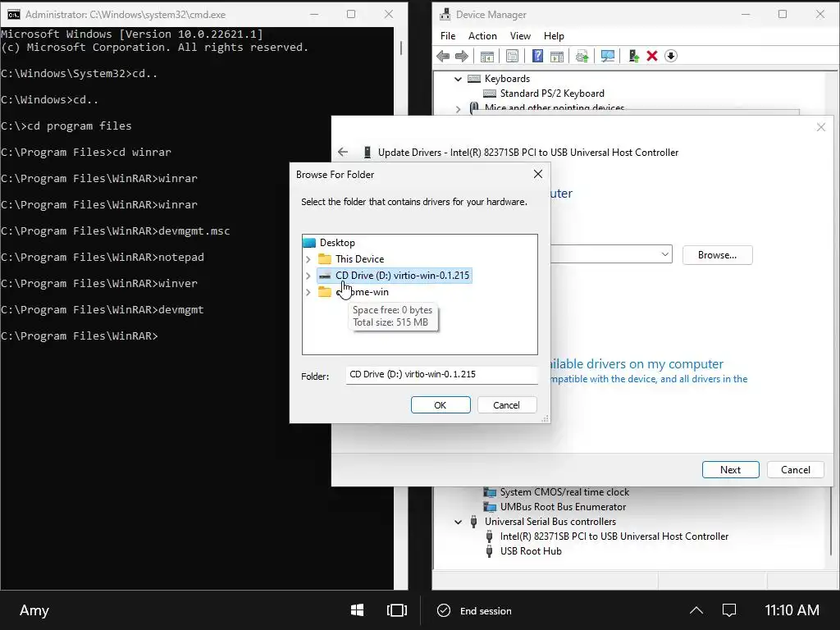This screenshot has width=840, height=630.
Task: Click the 'cd program files' line in cmd
Action: (66, 126)
